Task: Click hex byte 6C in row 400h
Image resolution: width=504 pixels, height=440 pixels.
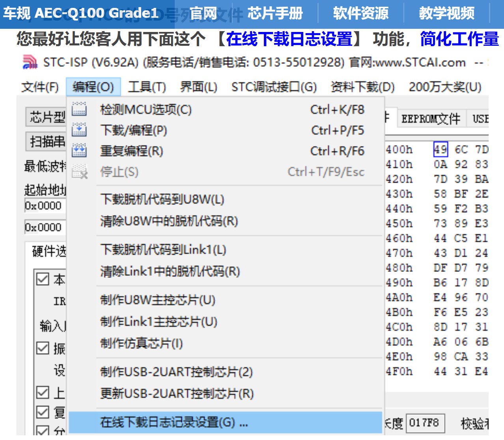Action: tap(461, 150)
